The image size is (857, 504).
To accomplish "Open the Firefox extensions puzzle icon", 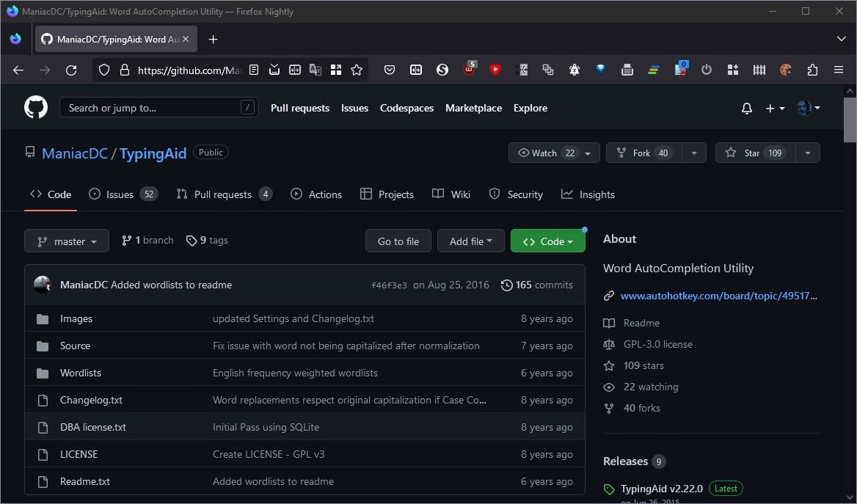I will click(812, 70).
